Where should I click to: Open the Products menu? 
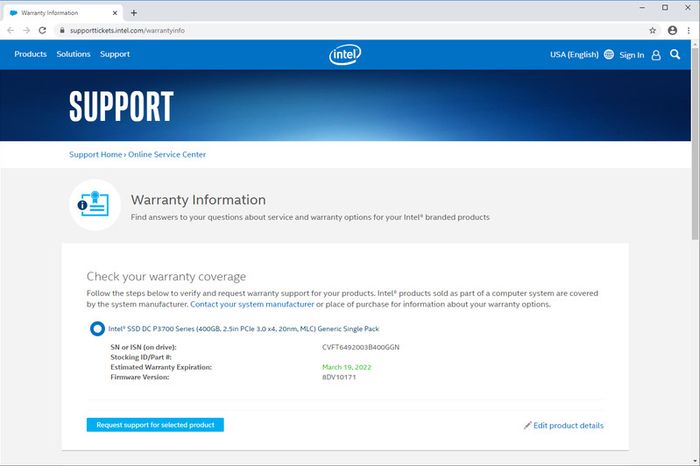pyautogui.click(x=30, y=54)
